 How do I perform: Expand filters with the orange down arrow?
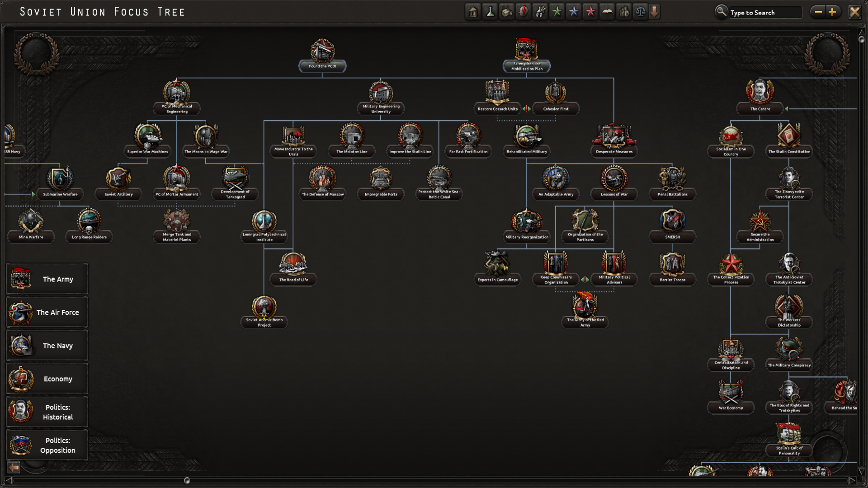[x=654, y=12]
